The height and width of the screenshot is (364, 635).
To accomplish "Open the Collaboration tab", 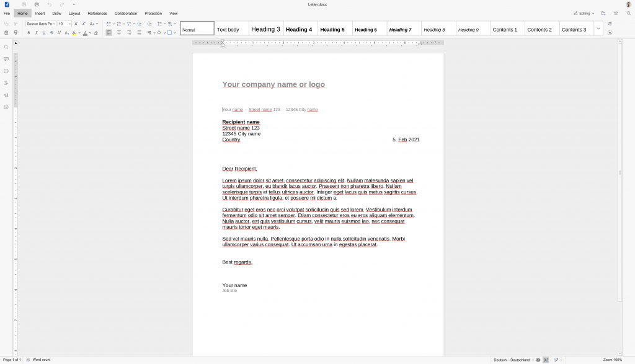I will point(126,13).
